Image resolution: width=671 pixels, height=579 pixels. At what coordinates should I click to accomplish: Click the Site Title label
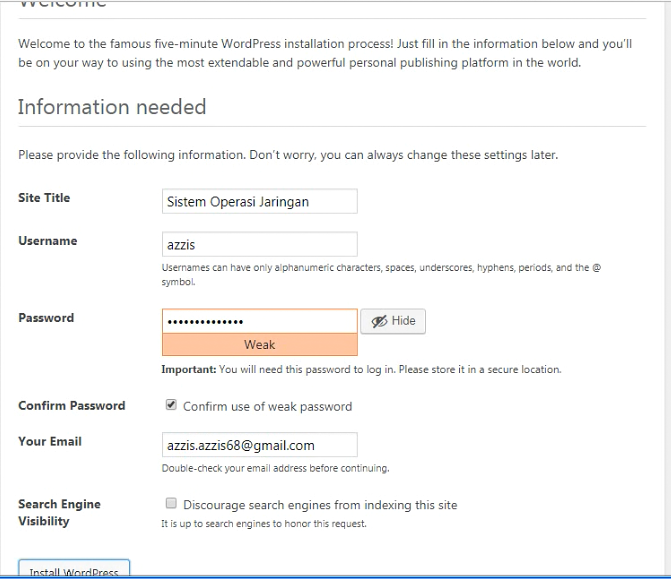tap(44, 198)
